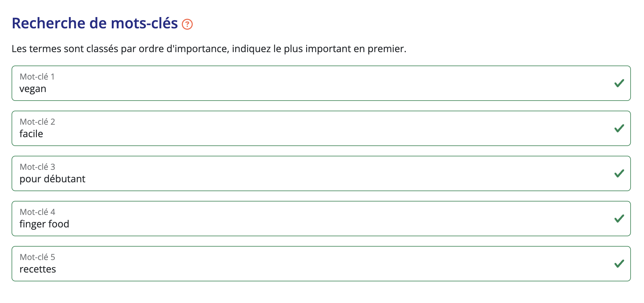Click the Mot-clé 3 label
Viewport: 644px width, 303px height.
coord(37,167)
